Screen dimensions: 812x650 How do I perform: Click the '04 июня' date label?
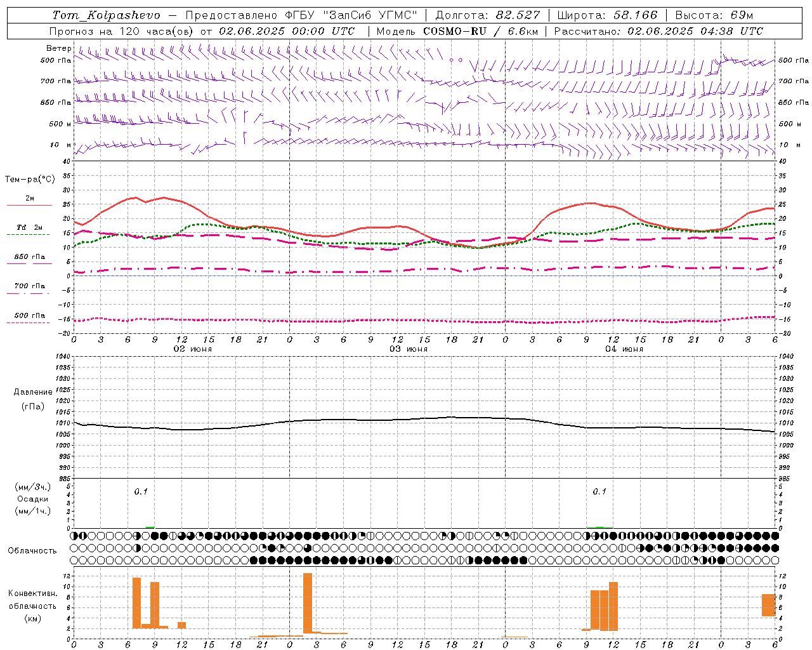(624, 349)
